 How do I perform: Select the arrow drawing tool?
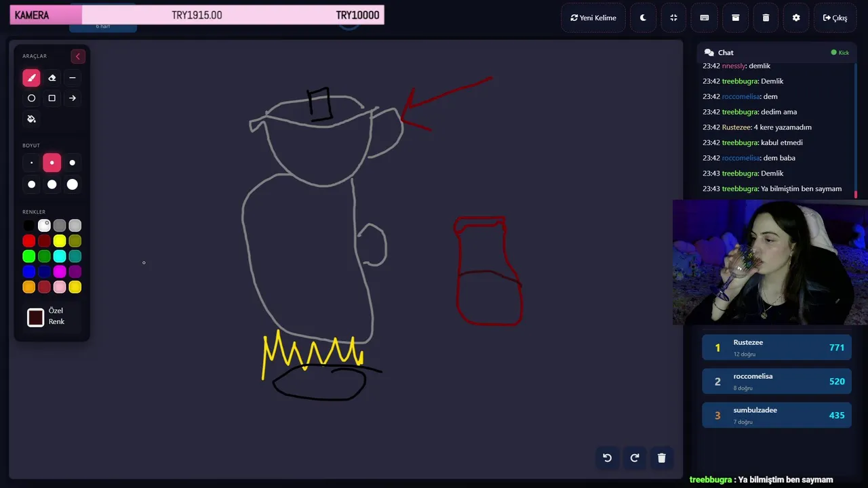click(x=72, y=98)
